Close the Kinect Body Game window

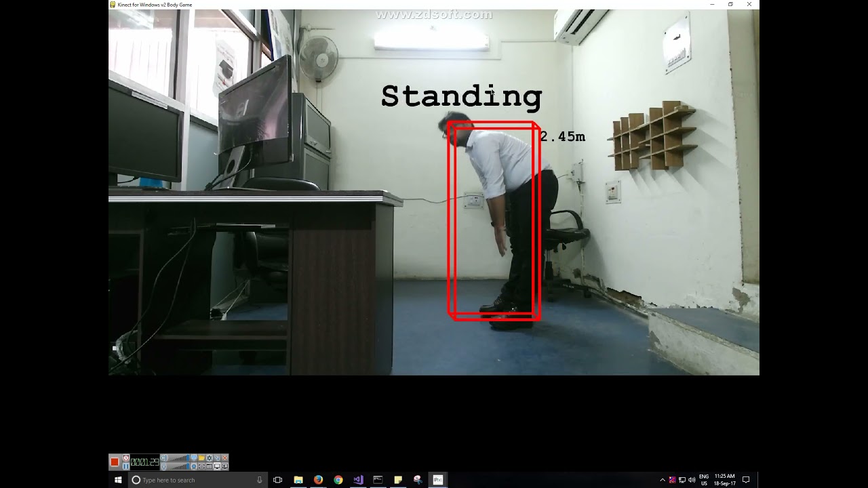pos(749,5)
